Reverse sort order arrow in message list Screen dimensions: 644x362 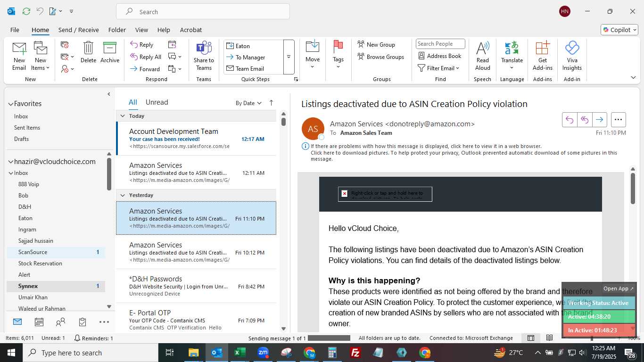[x=271, y=103]
